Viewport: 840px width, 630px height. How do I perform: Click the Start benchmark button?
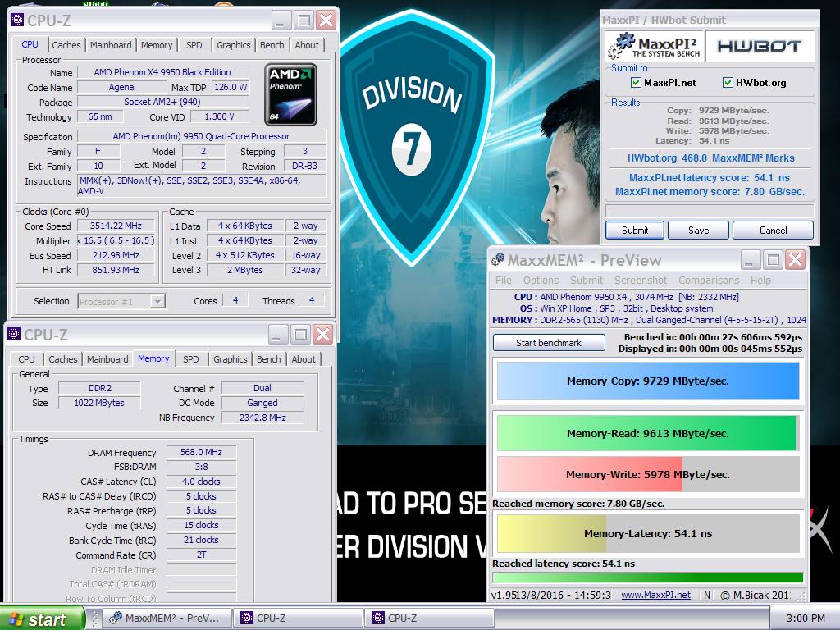(x=549, y=343)
